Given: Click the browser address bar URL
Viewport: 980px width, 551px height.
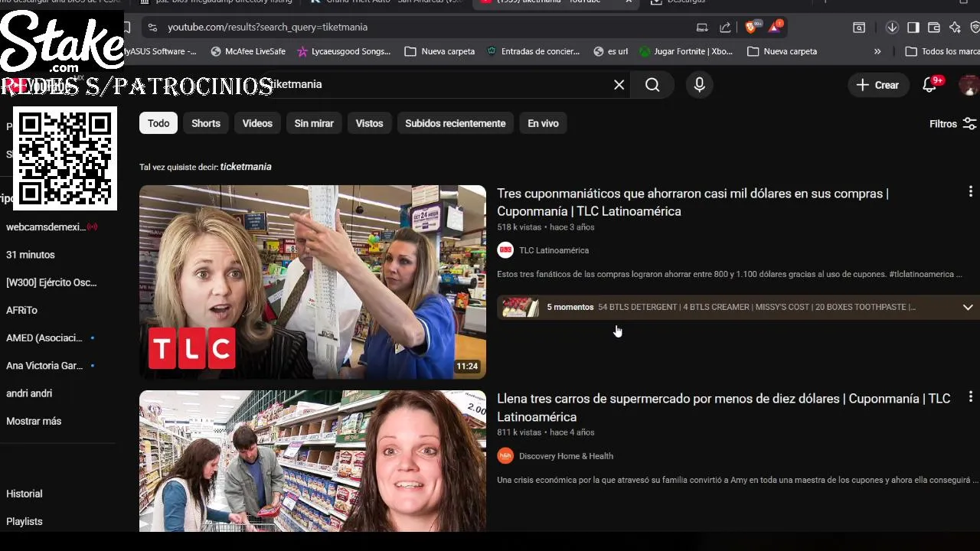Looking at the screenshot, I should click(267, 27).
